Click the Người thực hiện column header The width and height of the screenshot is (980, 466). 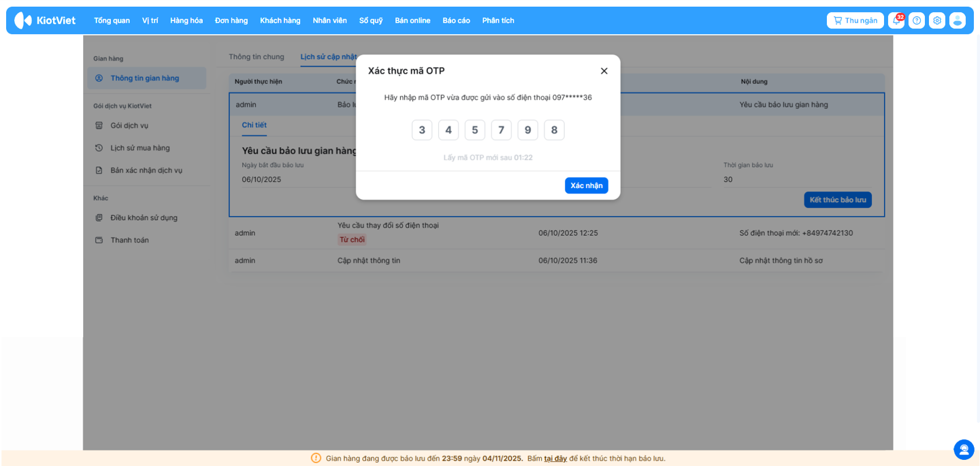coord(259,82)
